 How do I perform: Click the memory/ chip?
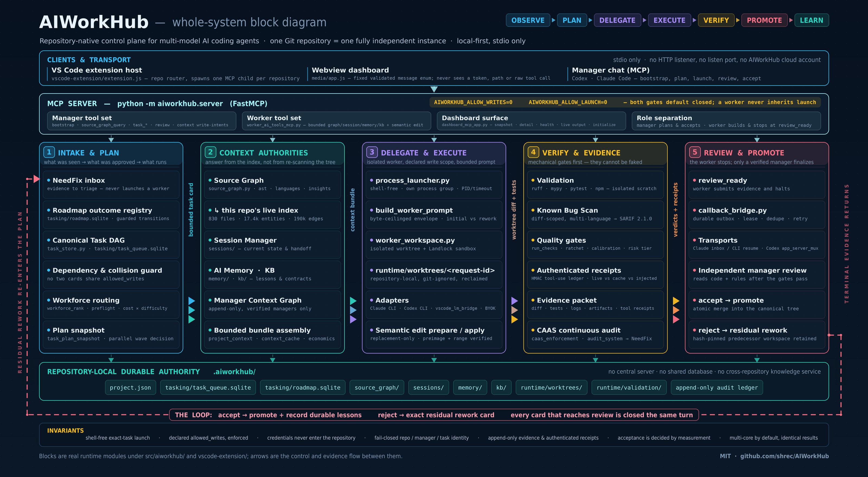pos(470,388)
